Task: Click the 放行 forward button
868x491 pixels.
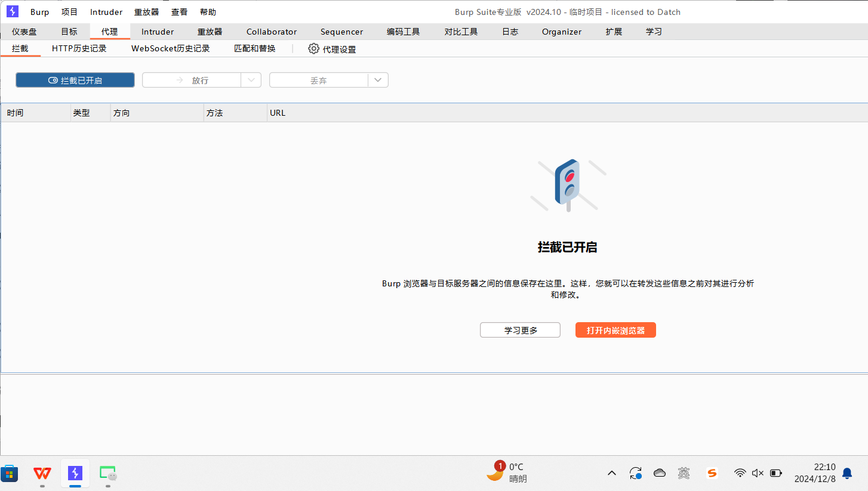Action: (x=192, y=80)
